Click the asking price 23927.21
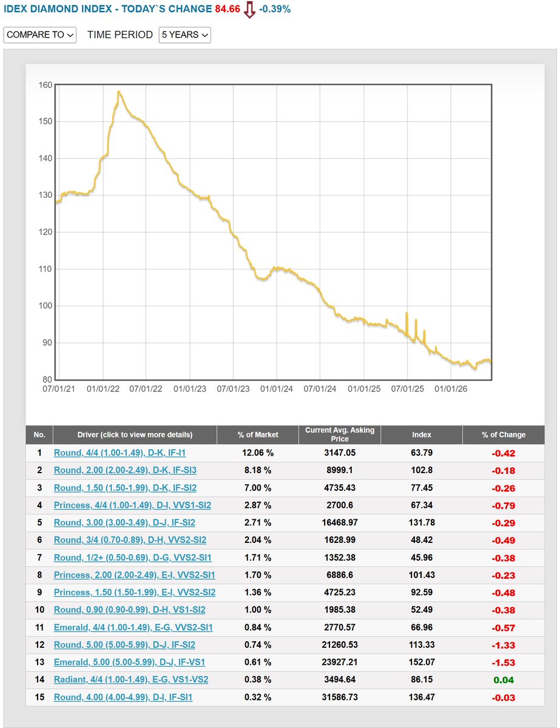This screenshot has height=728, width=560. 340,662
